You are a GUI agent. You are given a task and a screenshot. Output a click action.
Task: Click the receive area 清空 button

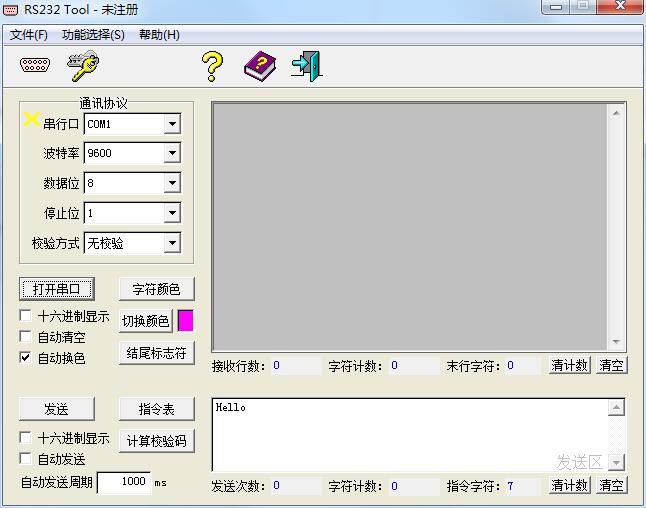[611, 365]
